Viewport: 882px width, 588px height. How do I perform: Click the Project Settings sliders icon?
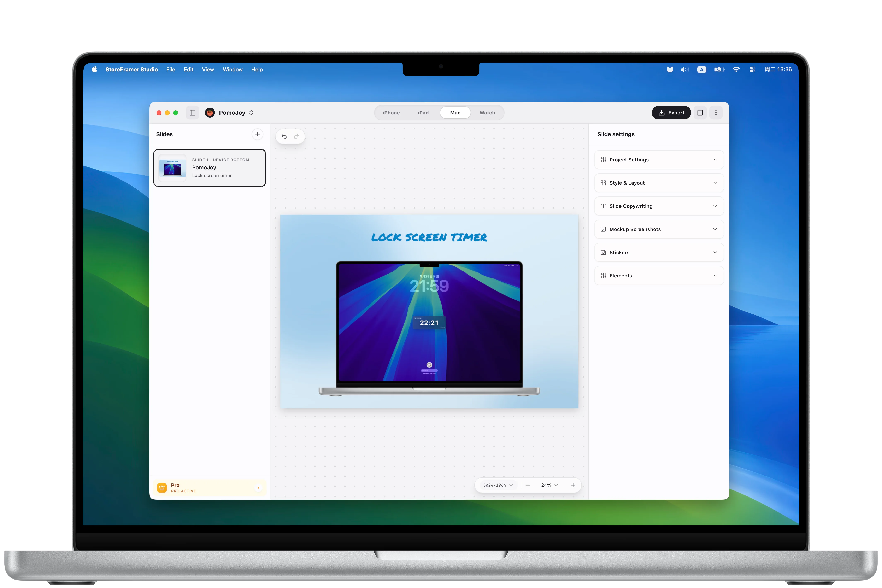pyautogui.click(x=603, y=160)
